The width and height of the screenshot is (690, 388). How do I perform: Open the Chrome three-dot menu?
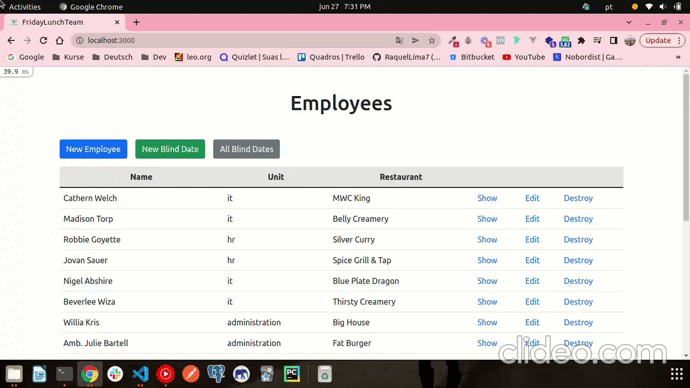click(679, 40)
